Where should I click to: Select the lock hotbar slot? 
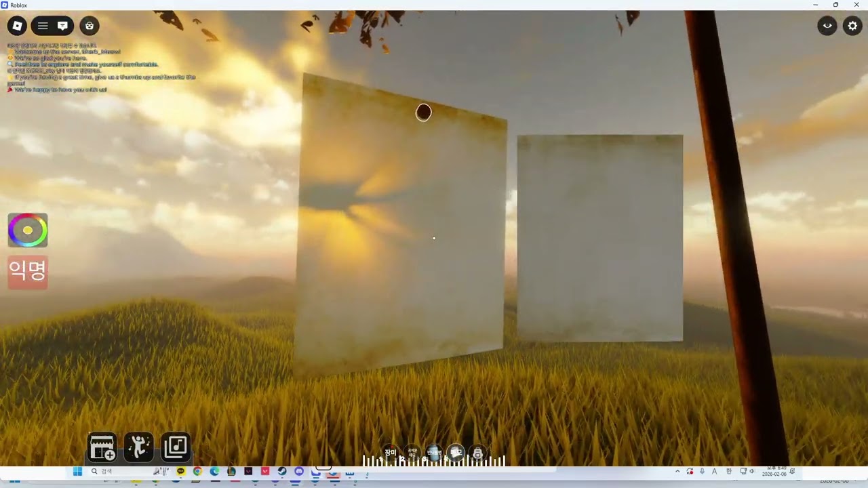coord(477,453)
